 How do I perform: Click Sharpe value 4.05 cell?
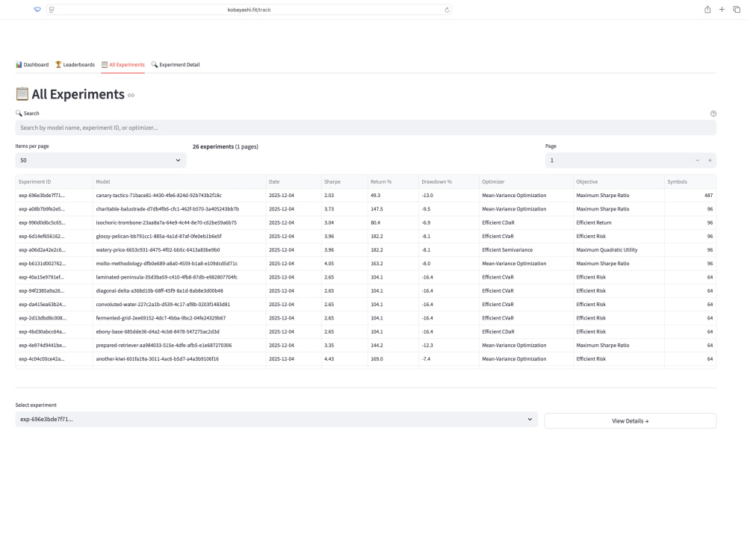click(x=344, y=264)
